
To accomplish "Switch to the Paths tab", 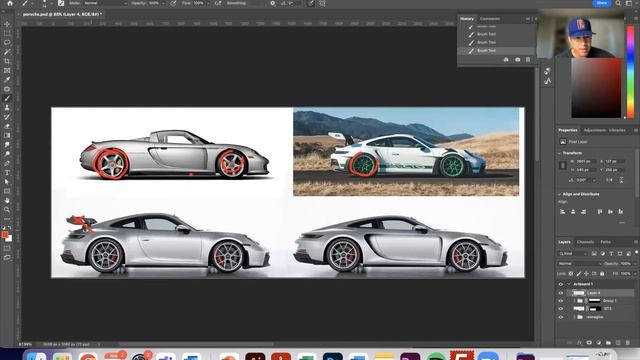I will click(x=605, y=242).
